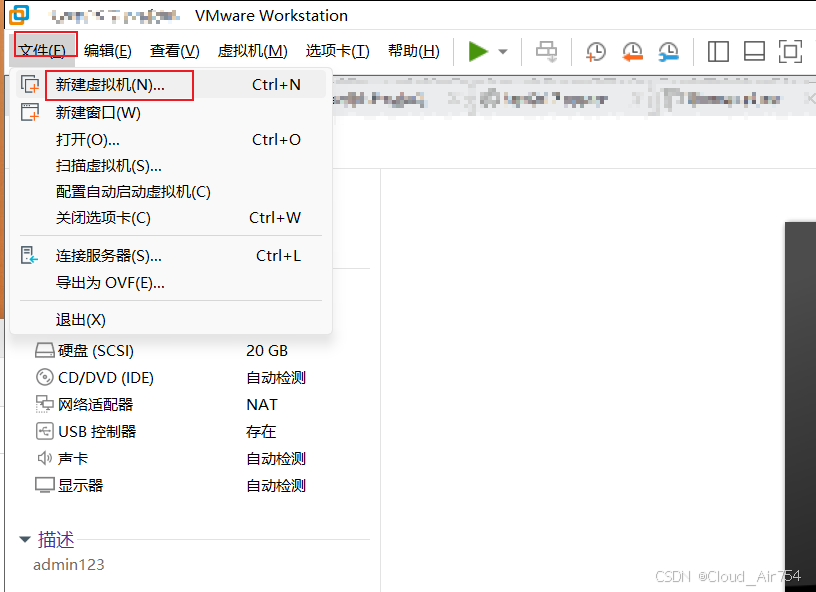816x592 pixels.
Task: Click the 显示器 device row
Action: pyautogui.click(x=172, y=485)
